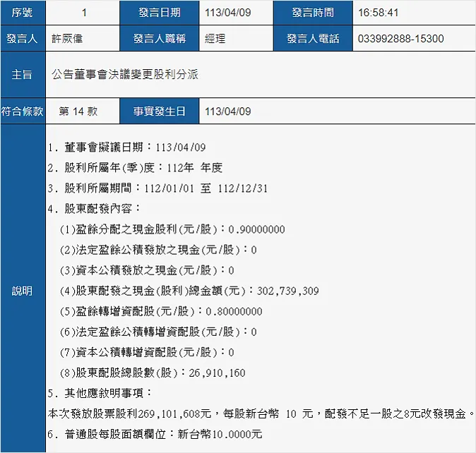
Task: Select cash dividend value 0.90000000
Action: pyautogui.click(x=256, y=229)
